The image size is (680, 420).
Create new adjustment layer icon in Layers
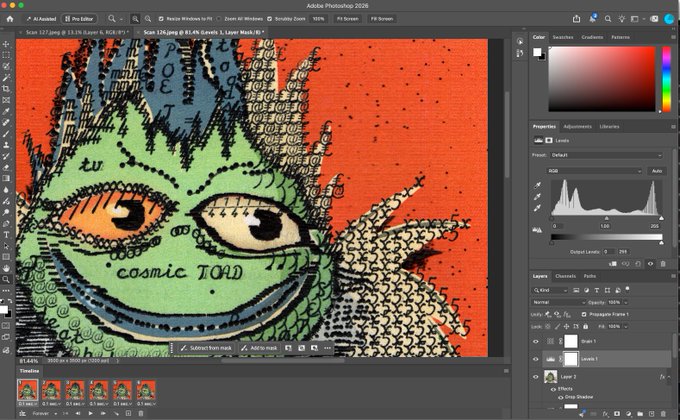[628, 414]
